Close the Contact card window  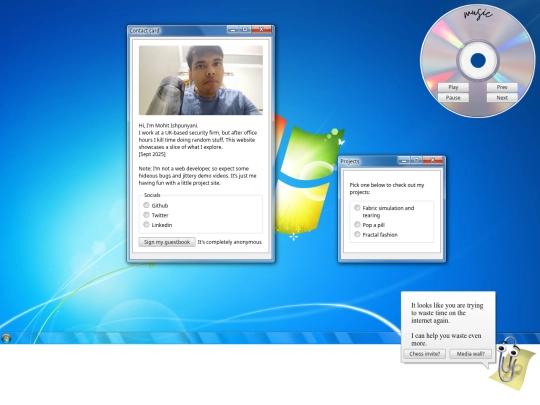(x=261, y=30)
